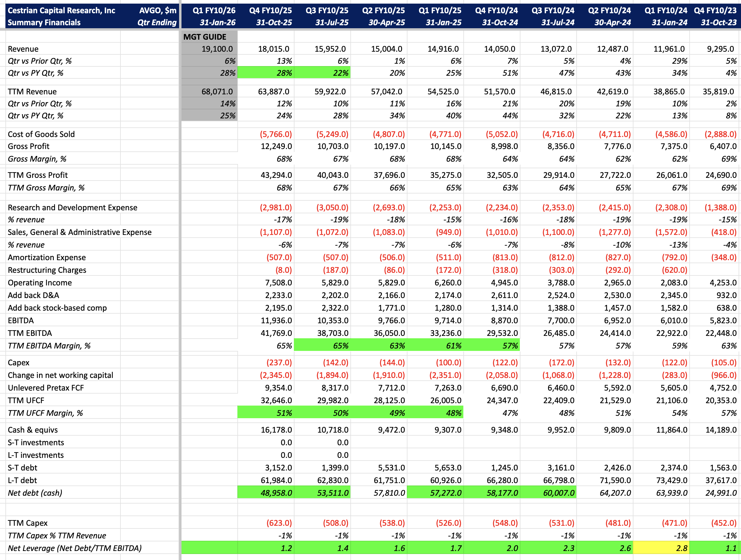Click the Cestrian Capital Research title cell
Image resolution: width=741 pixels, height=560 pixels.
[x=61, y=11]
